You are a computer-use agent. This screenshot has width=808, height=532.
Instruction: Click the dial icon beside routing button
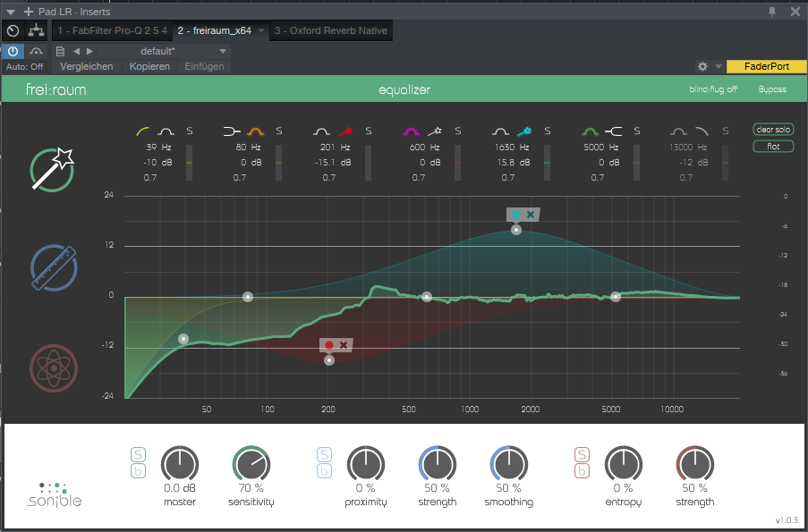(13, 31)
